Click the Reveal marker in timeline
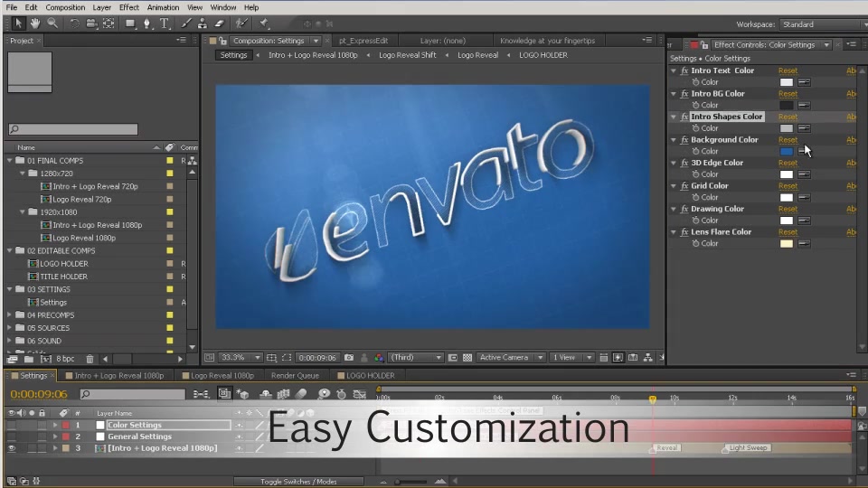The height and width of the screenshot is (488, 868). [666, 447]
